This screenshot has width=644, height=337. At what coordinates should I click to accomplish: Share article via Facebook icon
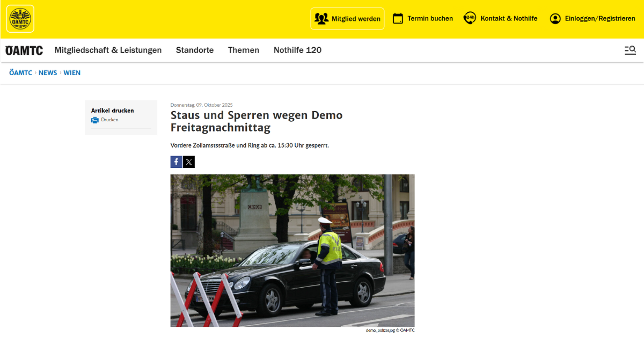176,162
